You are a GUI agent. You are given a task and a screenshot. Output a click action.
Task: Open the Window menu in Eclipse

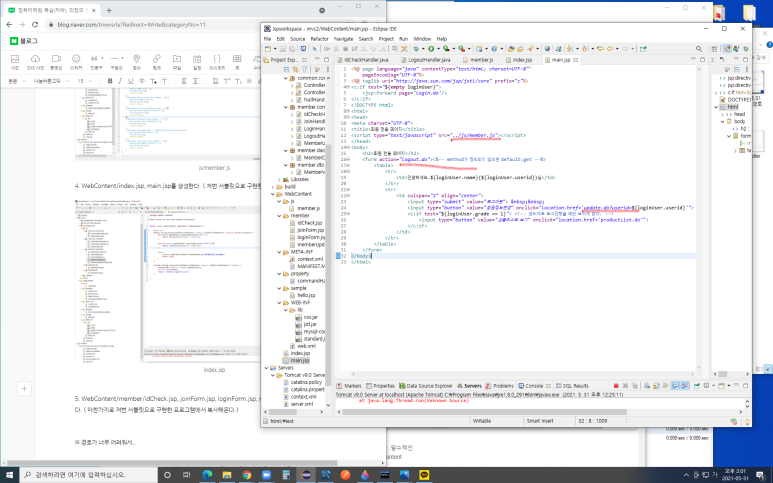(x=422, y=38)
